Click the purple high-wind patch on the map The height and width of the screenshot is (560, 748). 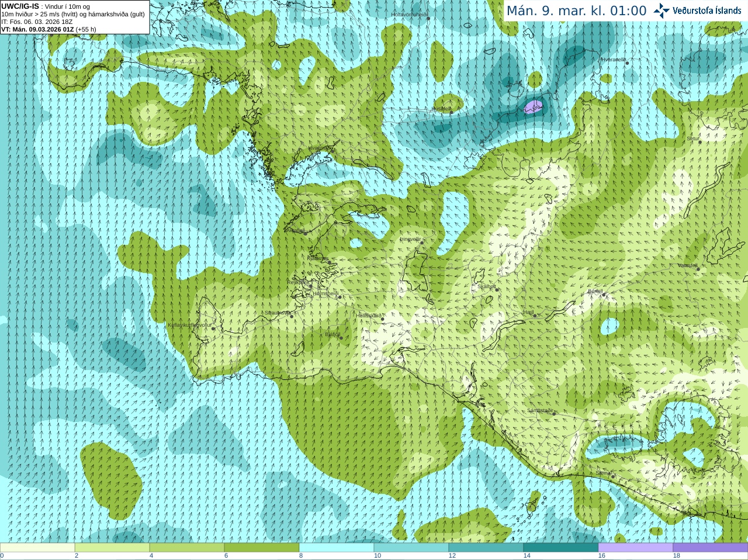coord(533,106)
